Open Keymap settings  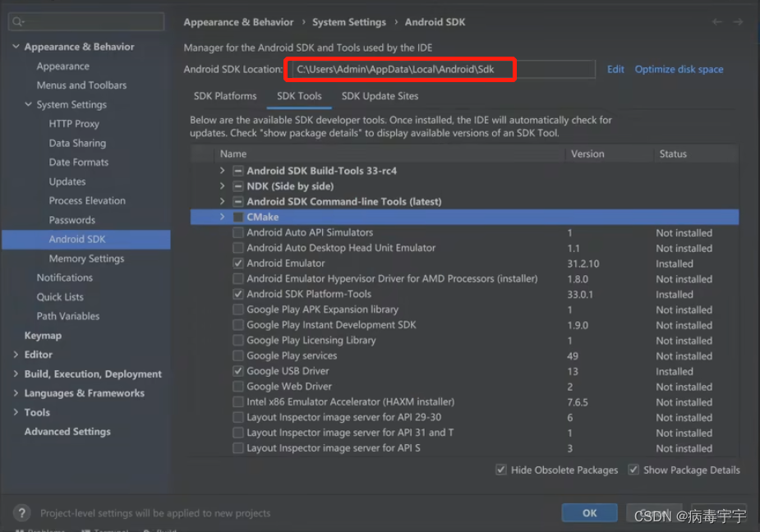point(43,335)
